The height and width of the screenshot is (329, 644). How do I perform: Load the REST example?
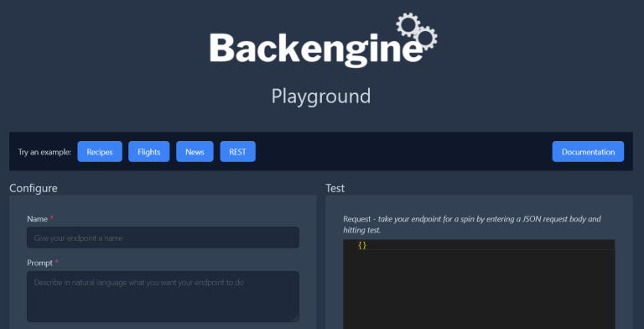238,152
